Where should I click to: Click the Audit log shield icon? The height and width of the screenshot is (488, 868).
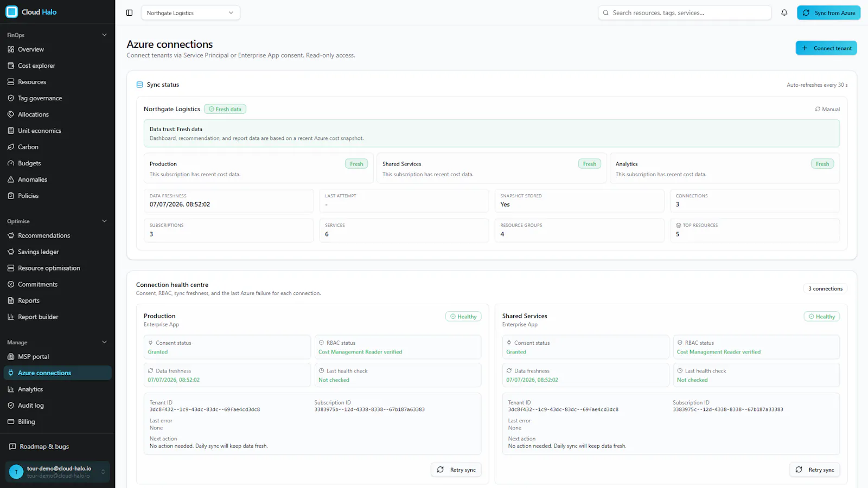[x=11, y=406]
